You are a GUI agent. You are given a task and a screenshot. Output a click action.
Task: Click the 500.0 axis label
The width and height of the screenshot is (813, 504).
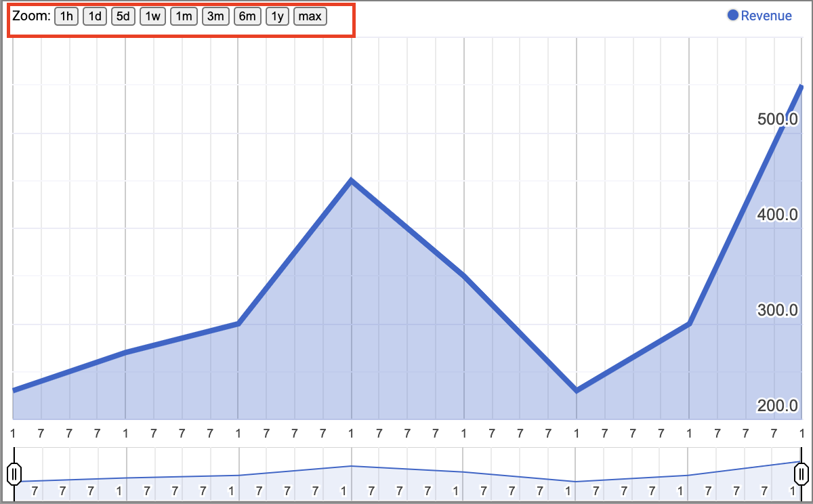[x=778, y=119]
